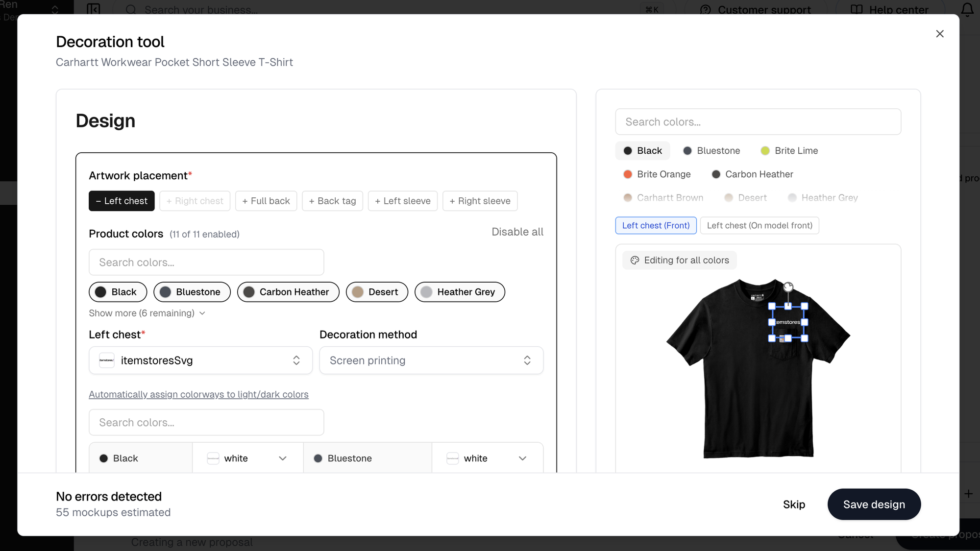
Task: Click the rotate handle above the artwork
Action: point(788,287)
